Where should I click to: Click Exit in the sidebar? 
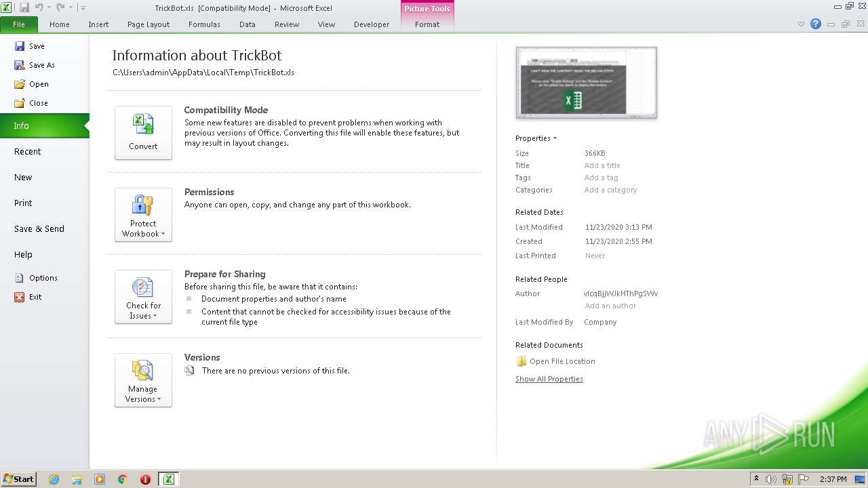point(28,297)
